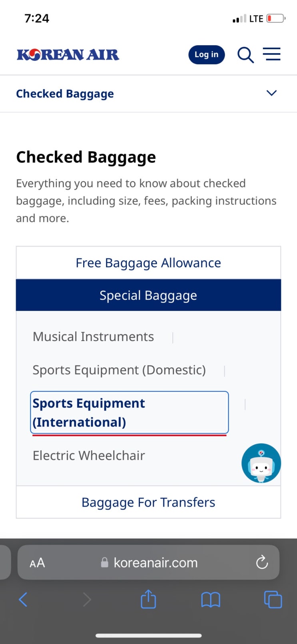Image resolution: width=297 pixels, height=644 pixels.
Task: Go back with Safari back arrow
Action: pyautogui.click(x=23, y=600)
